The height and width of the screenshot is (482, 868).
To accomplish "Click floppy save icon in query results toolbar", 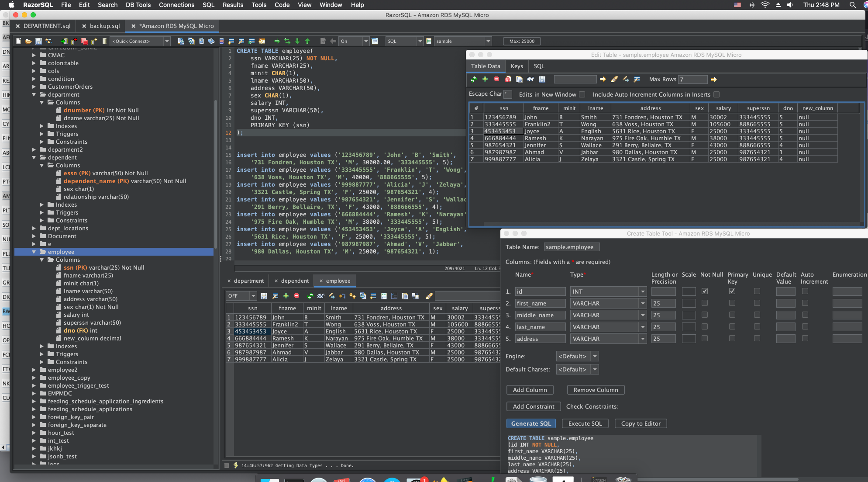I will tap(264, 296).
